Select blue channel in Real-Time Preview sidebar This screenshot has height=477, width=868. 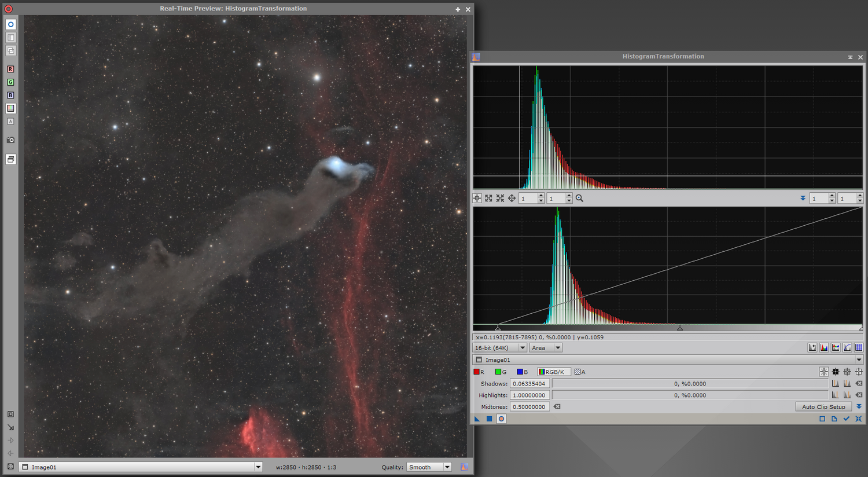coord(10,95)
